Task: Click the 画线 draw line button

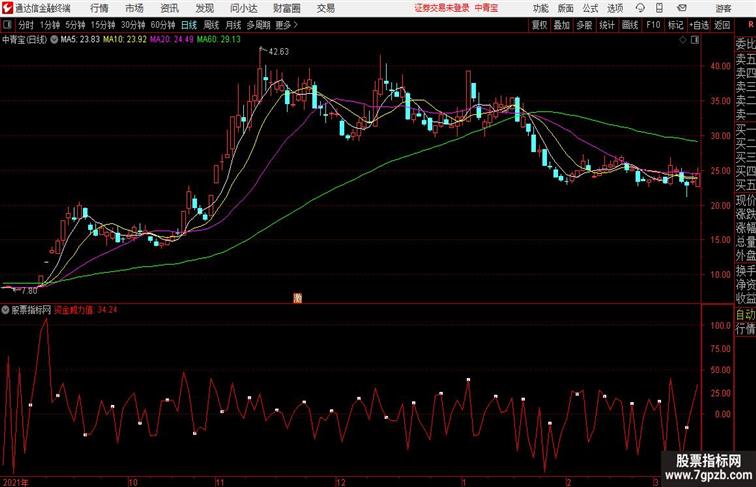Action: click(x=630, y=25)
